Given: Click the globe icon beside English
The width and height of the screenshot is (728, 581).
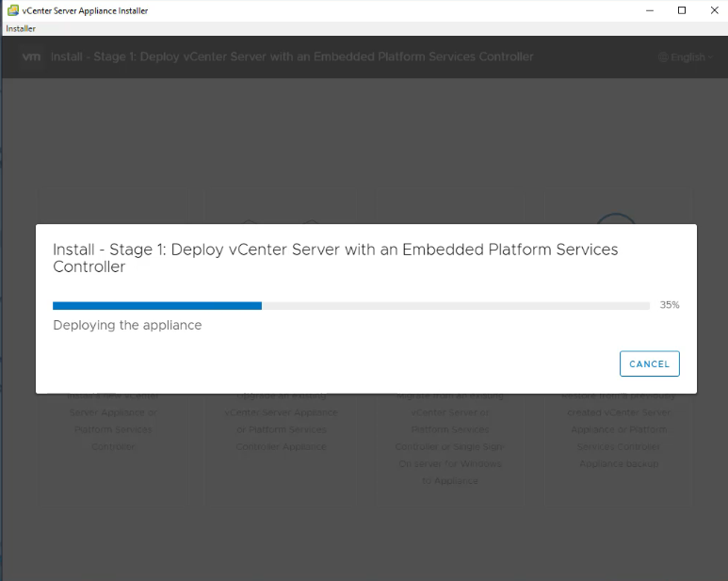Looking at the screenshot, I should pyautogui.click(x=663, y=57).
